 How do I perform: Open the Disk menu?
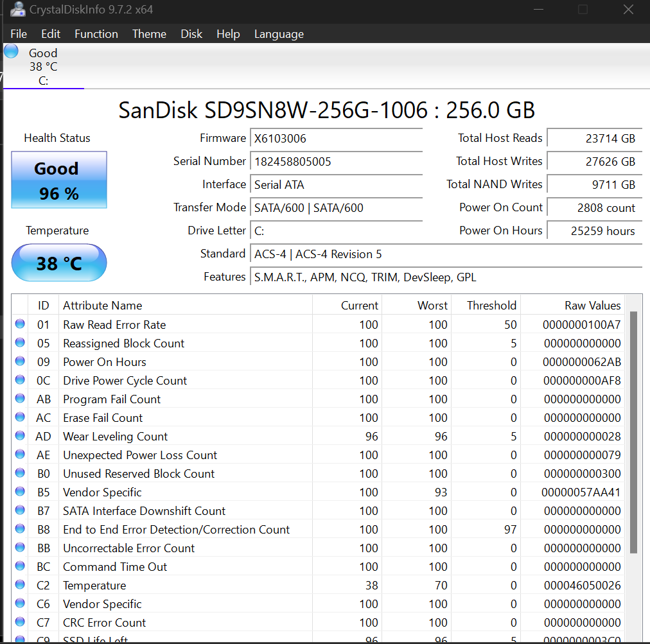(x=191, y=34)
